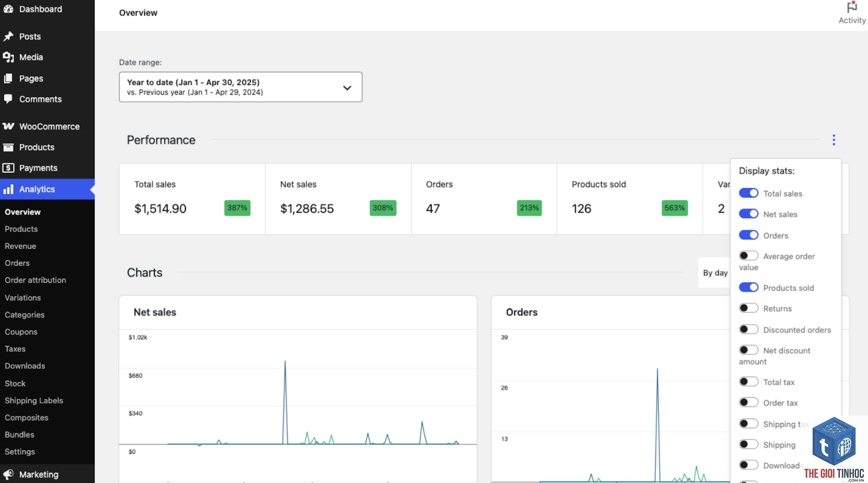
Task: Click the WooCommerce logo icon
Action: (8, 126)
